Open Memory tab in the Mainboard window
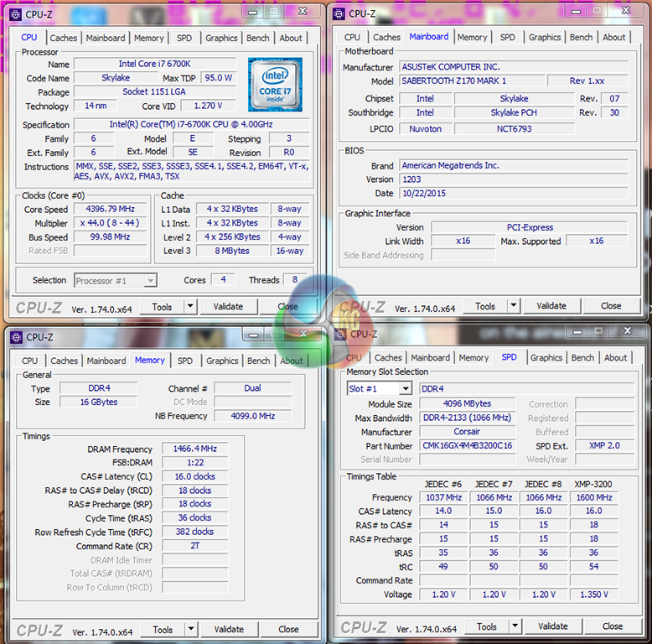The image size is (652, 644). (472, 37)
